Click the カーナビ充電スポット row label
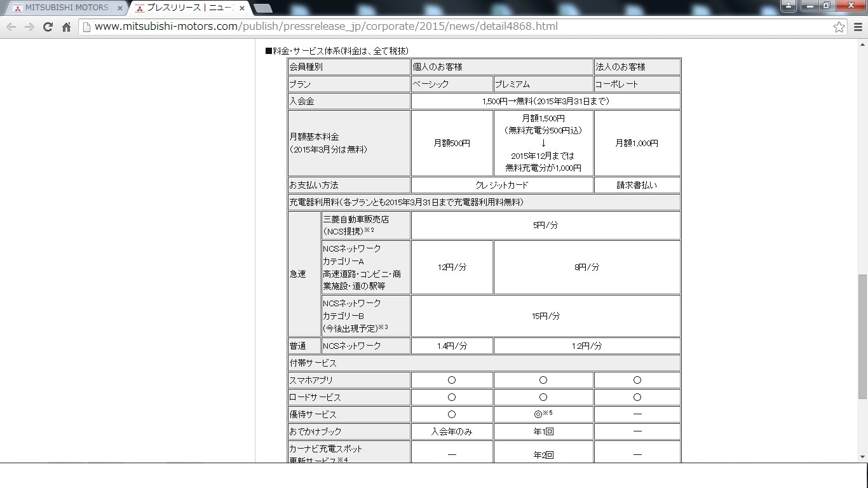Image resolution: width=868 pixels, height=488 pixels. [349, 452]
